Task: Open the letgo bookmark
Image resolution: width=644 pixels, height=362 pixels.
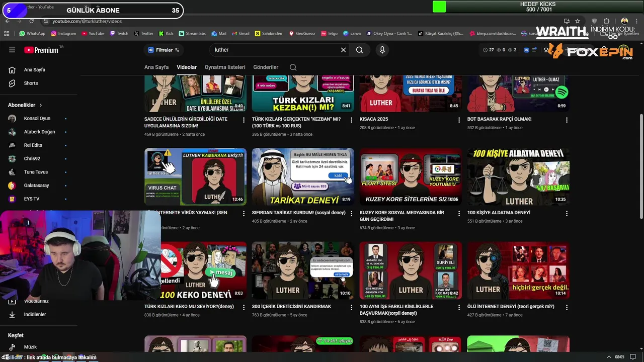Action: [x=329, y=34]
